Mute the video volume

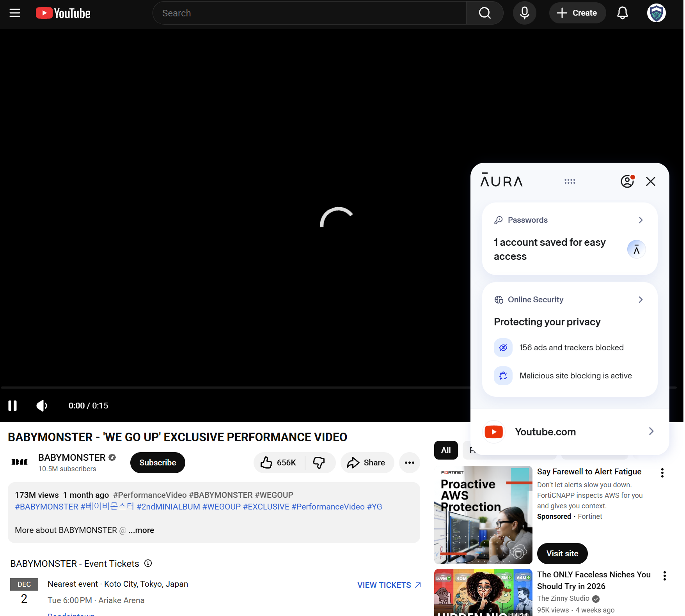click(41, 406)
